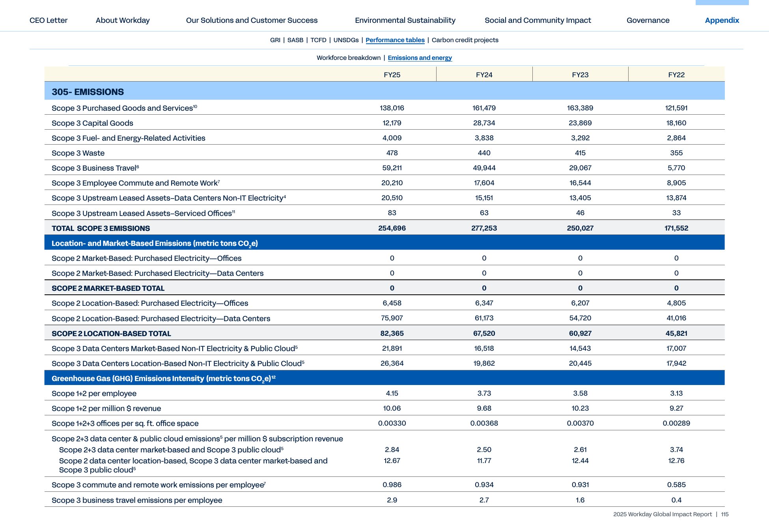The height and width of the screenshot is (532, 769).
Task: Open the UNSDGs sub-section link
Action: (x=346, y=40)
